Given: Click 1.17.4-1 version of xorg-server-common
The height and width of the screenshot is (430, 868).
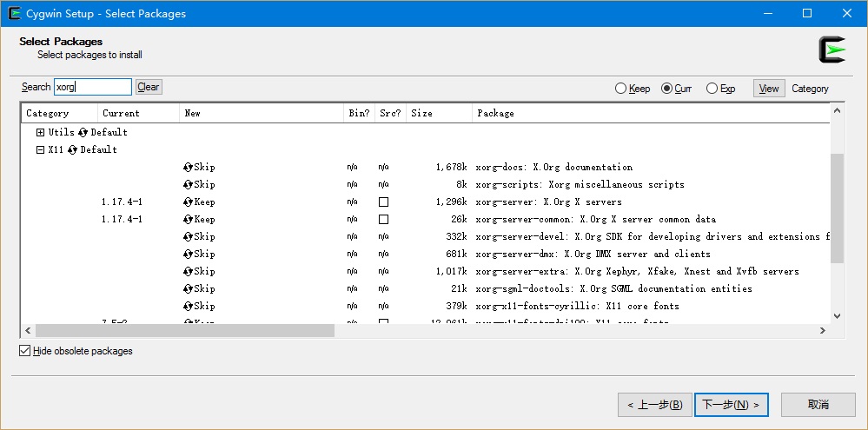Looking at the screenshot, I should click(x=122, y=219).
